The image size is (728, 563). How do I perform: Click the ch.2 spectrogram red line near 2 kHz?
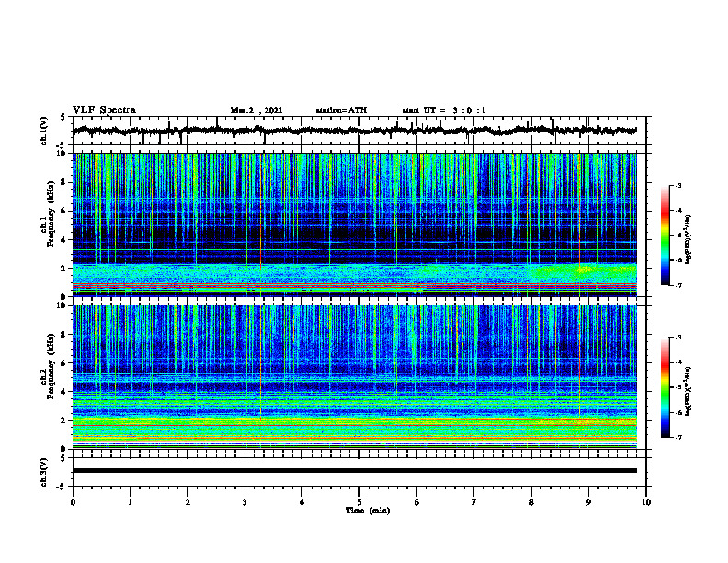[354, 425]
